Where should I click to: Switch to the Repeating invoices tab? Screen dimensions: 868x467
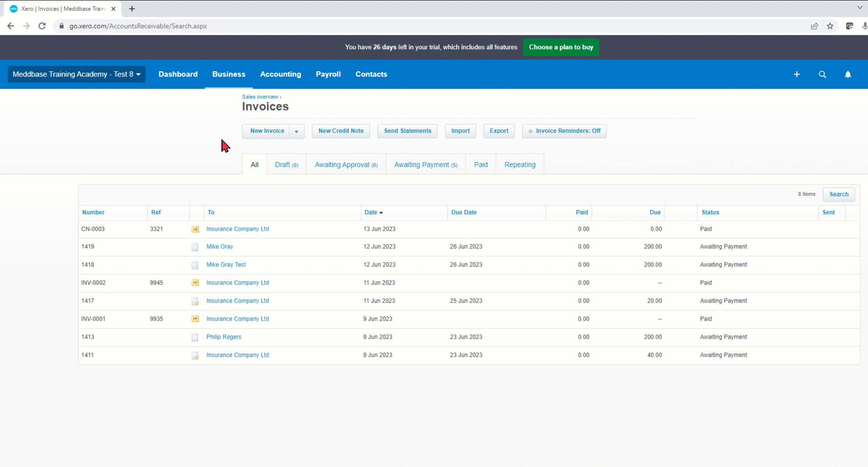[519, 165]
